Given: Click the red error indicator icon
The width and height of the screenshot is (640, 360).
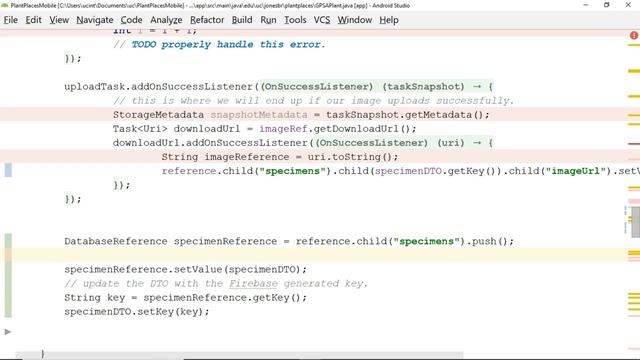Looking at the screenshot, I should (633, 36).
